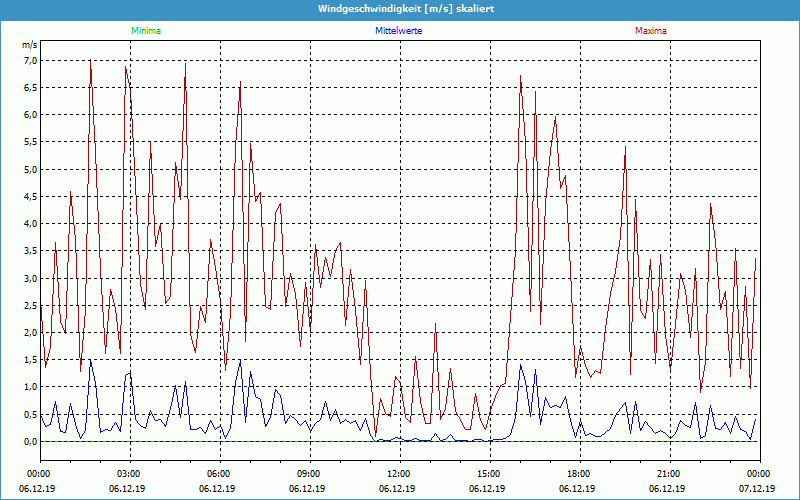Screen dimensions: 800x500
Task: Click the Windgeschwindigkeit chart title
Action: [399, 9]
